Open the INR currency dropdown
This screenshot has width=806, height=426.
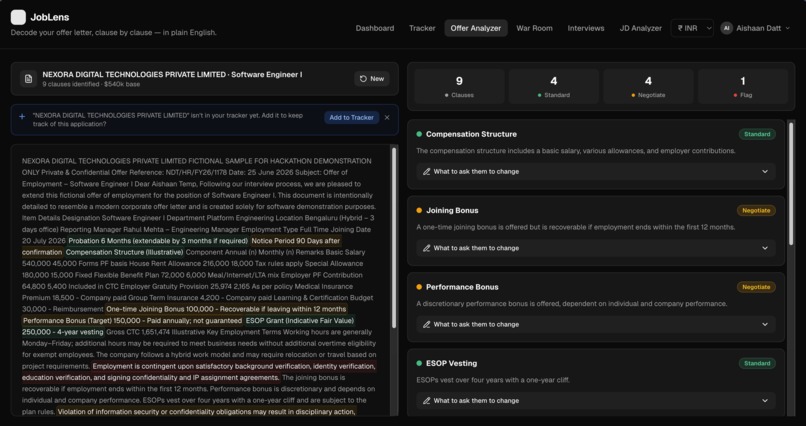click(x=692, y=28)
